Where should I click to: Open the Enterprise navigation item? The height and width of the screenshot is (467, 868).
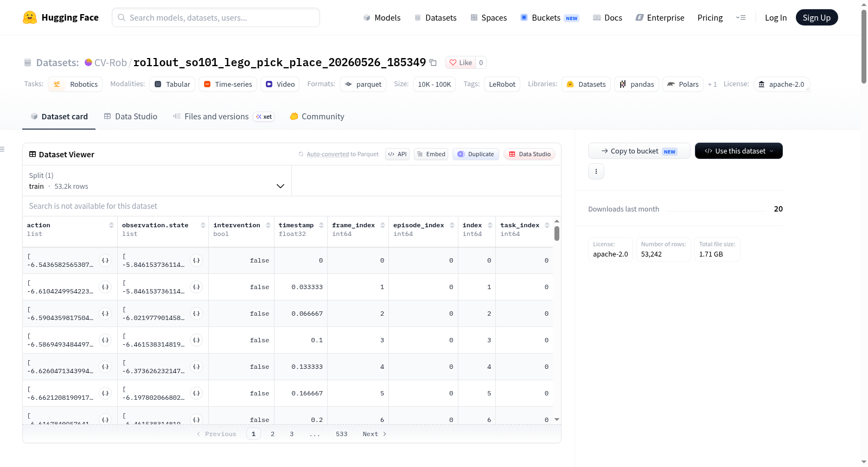[660, 17]
